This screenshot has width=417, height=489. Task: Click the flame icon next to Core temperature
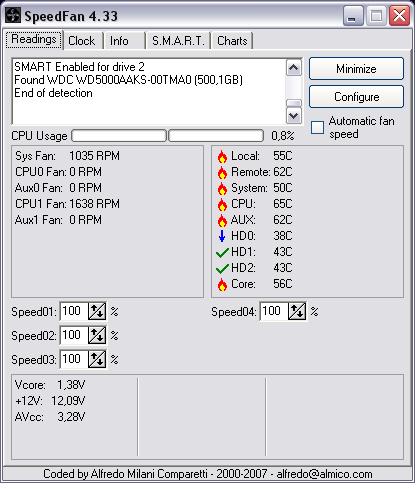coord(222,284)
